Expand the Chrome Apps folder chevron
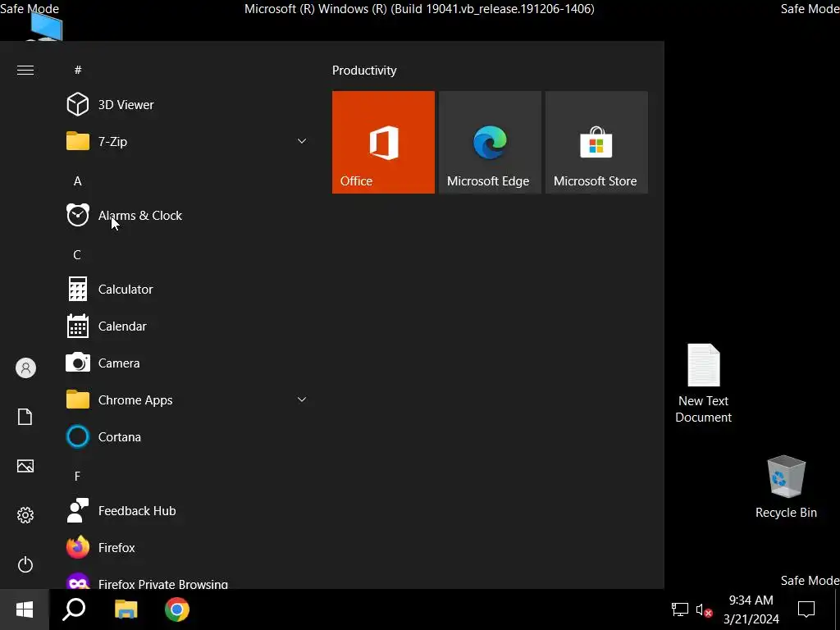This screenshot has height=630, width=840. click(x=302, y=399)
